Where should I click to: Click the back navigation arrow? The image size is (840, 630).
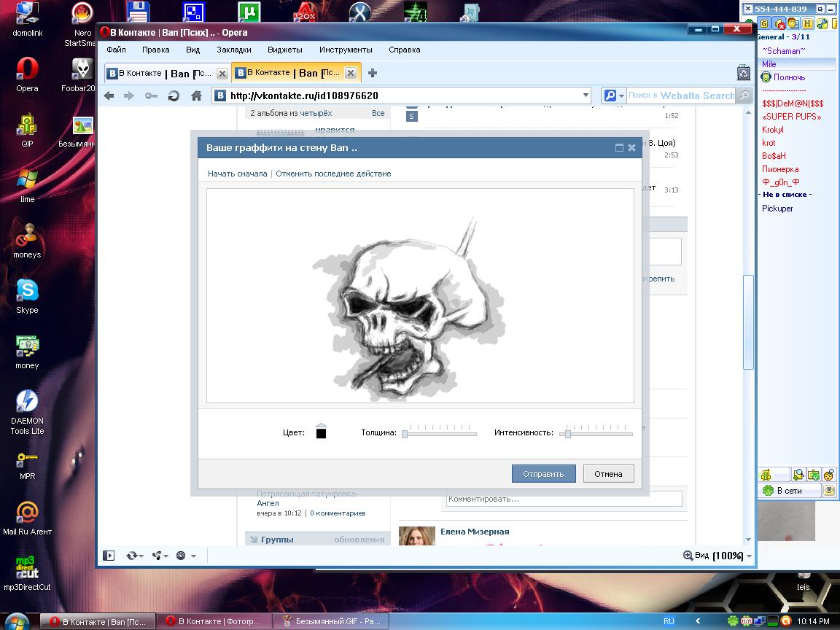[x=109, y=96]
